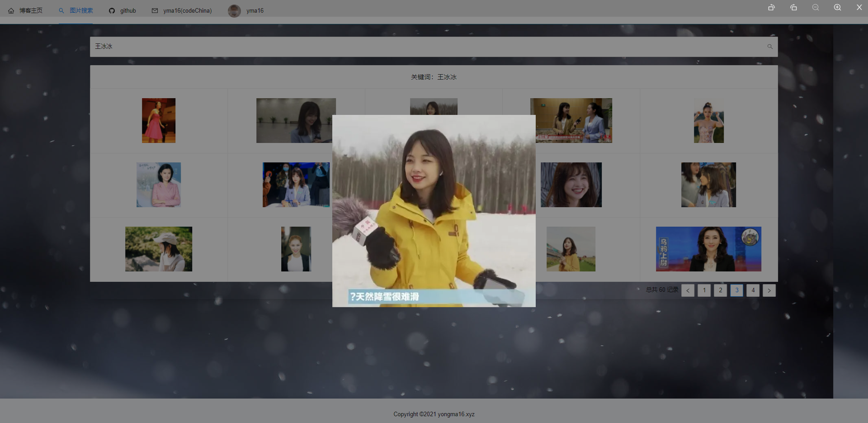Open thumbnail of woman in floral dress posing
The image size is (868, 423).
tap(709, 120)
